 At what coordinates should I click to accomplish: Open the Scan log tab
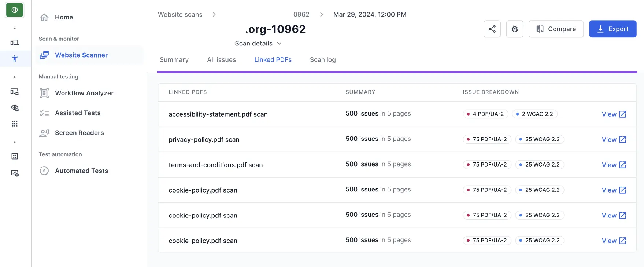[x=323, y=60]
